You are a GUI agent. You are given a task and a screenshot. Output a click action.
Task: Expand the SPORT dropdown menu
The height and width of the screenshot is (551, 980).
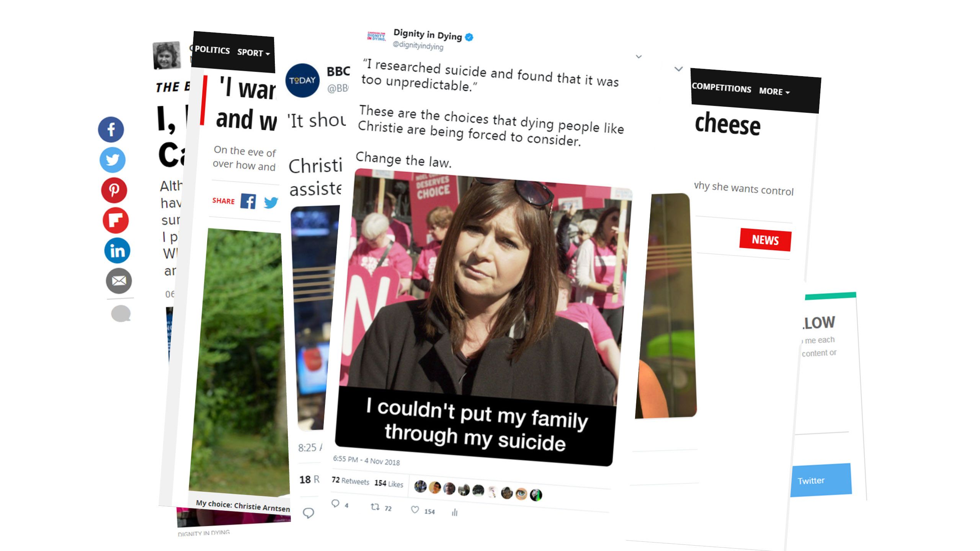(253, 53)
